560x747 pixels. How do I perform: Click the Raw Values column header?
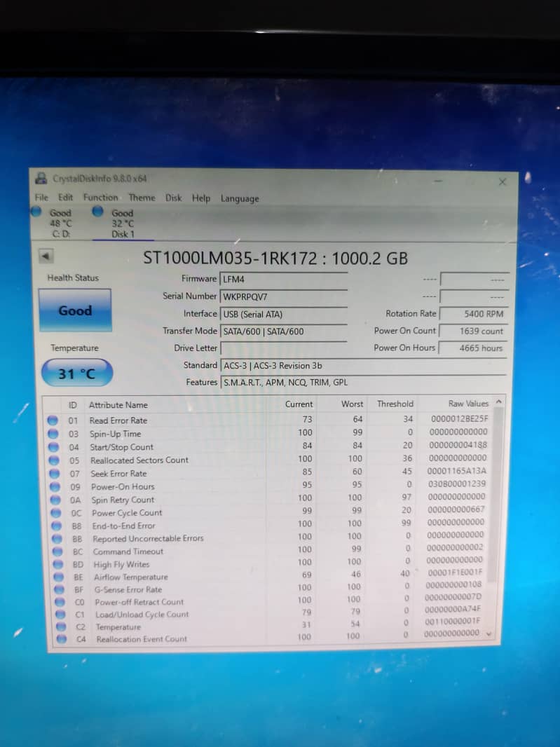[468, 404]
